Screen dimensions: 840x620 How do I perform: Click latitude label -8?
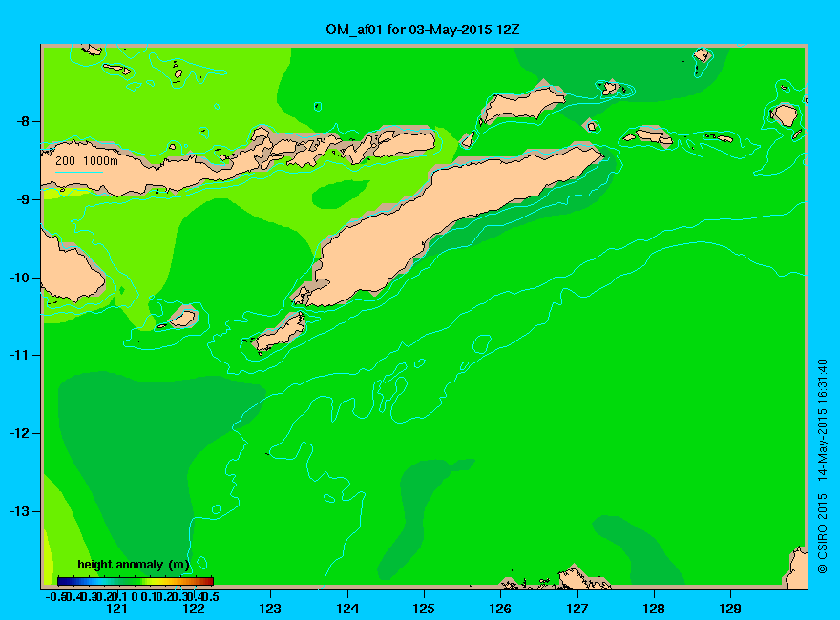coord(24,121)
